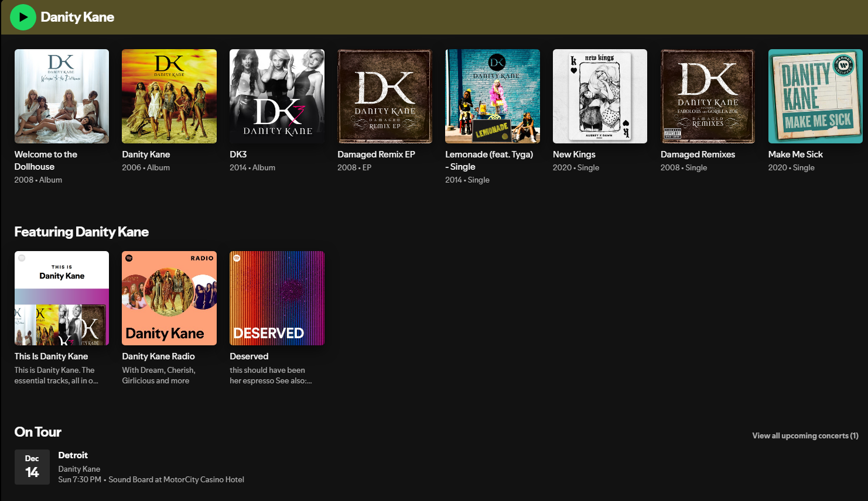Click the 2008 • Album text under Dollhouse
Viewport: 868px width, 501px height.
coord(38,180)
